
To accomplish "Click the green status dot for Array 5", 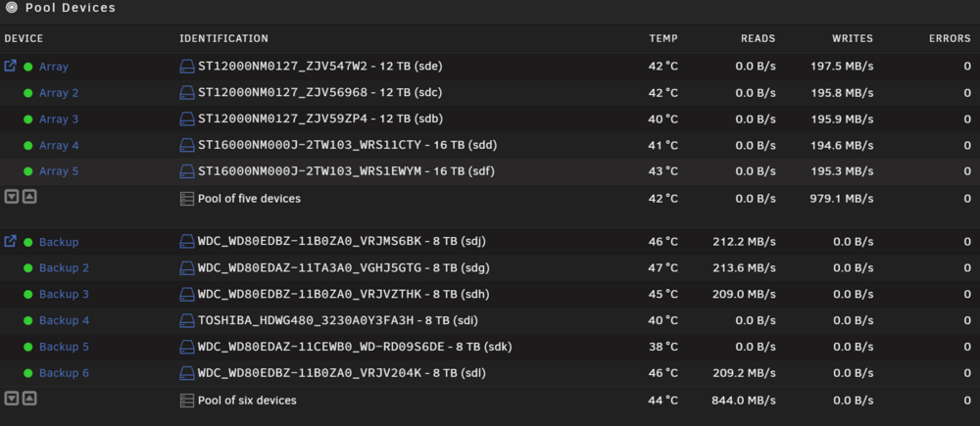I will (28, 171).
